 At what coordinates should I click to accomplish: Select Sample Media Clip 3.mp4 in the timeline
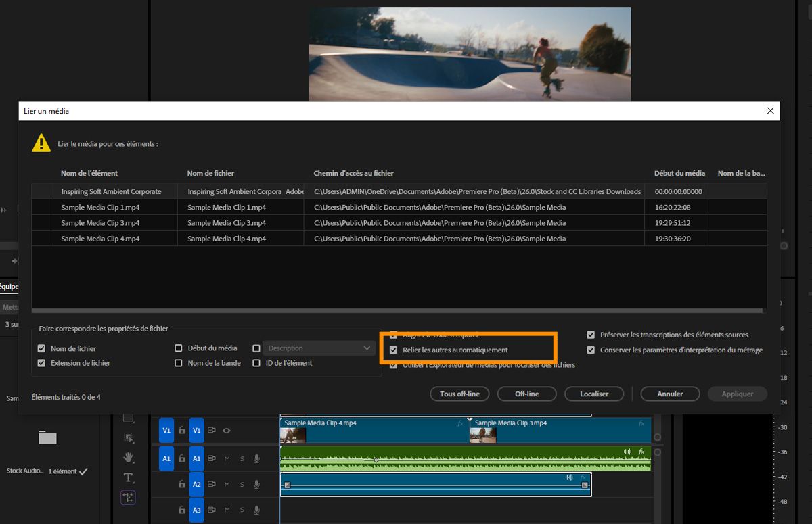560,430
